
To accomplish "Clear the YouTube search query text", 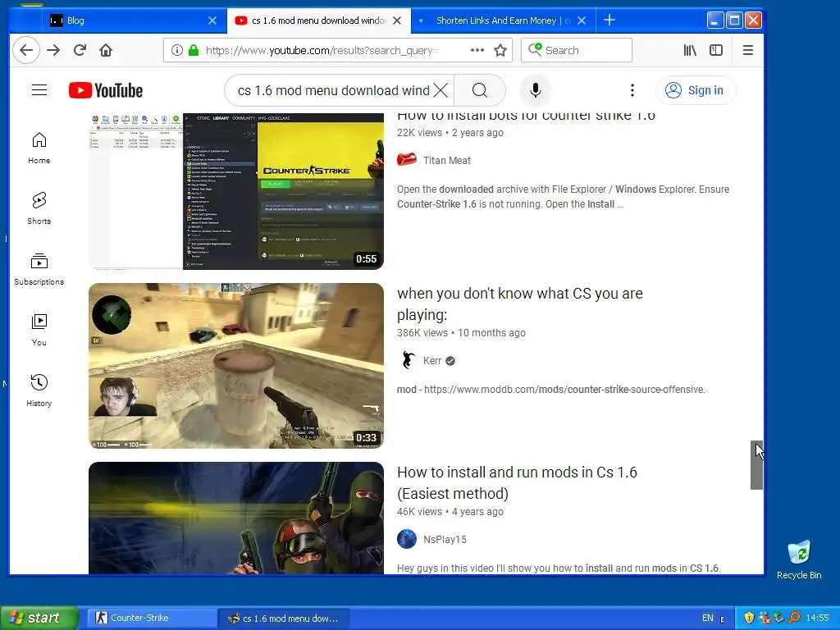I will pos(441,90).
